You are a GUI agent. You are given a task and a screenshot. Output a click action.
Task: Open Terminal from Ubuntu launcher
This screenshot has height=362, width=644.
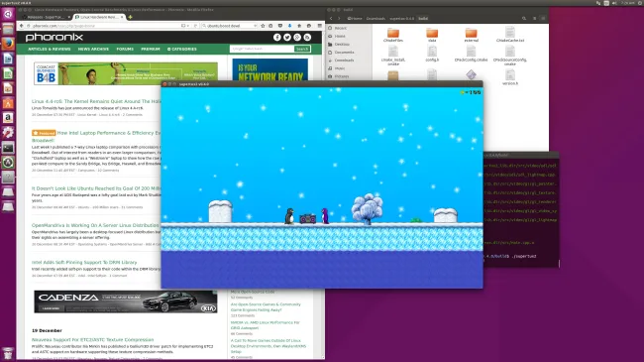[x=8, y=147]
